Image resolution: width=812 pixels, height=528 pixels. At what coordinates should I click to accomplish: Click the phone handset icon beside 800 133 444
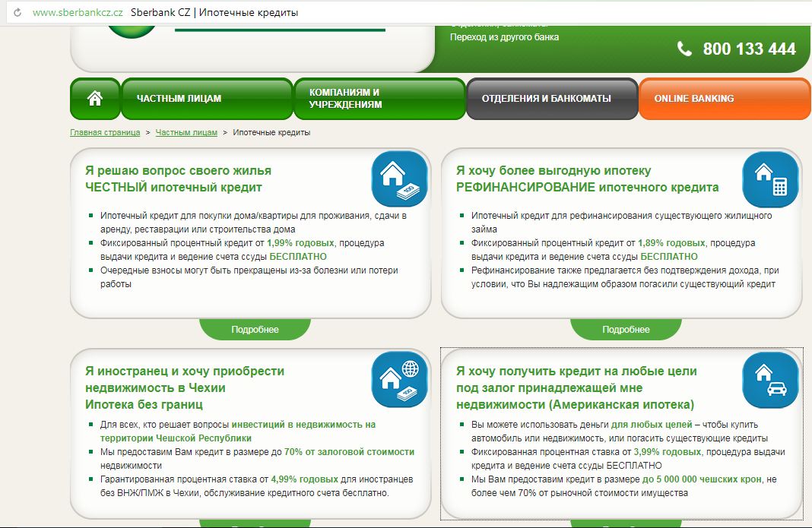[x=684, y=49]
